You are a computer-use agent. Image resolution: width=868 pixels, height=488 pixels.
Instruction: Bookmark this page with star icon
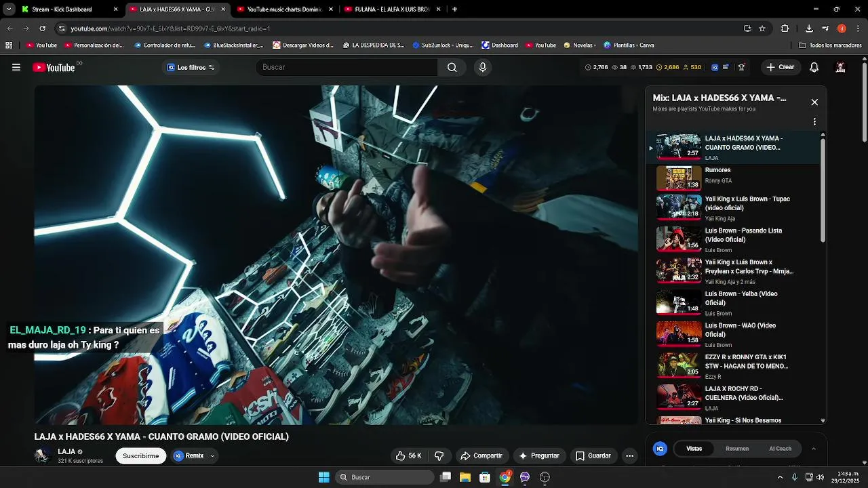click(x=762, y=28)
